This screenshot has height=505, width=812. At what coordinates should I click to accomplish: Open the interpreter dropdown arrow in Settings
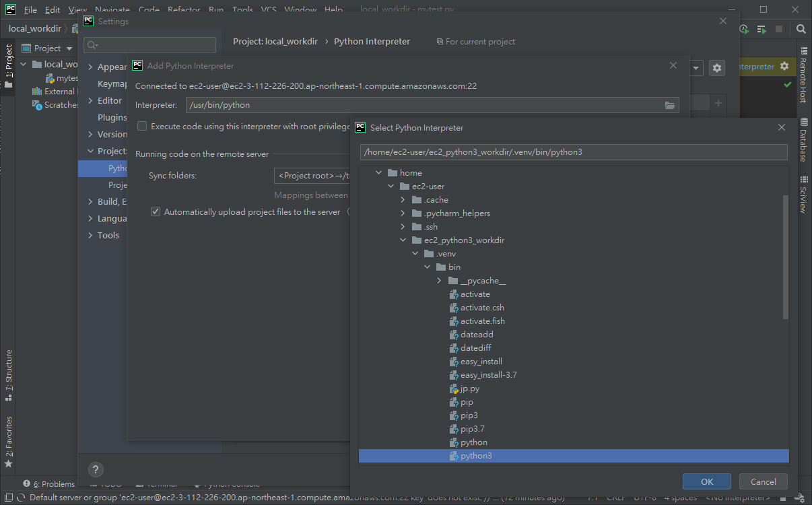point(696,68)
